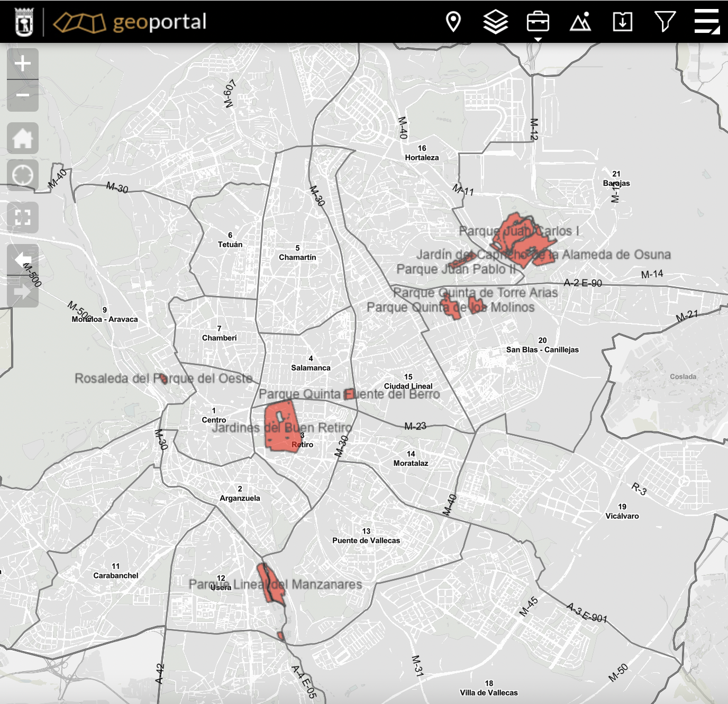Click the zoom in plus button
The image size is (728, 704).
[23, 64]
